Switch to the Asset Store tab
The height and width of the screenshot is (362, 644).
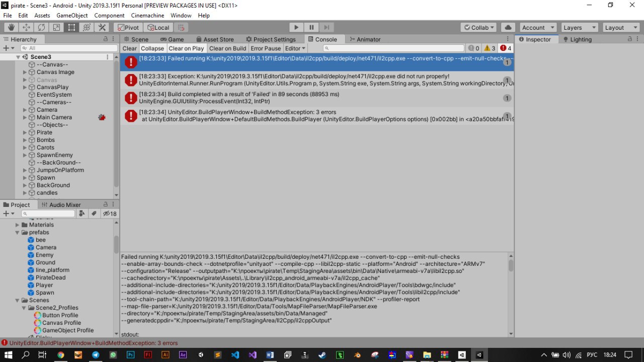point(215,39)
